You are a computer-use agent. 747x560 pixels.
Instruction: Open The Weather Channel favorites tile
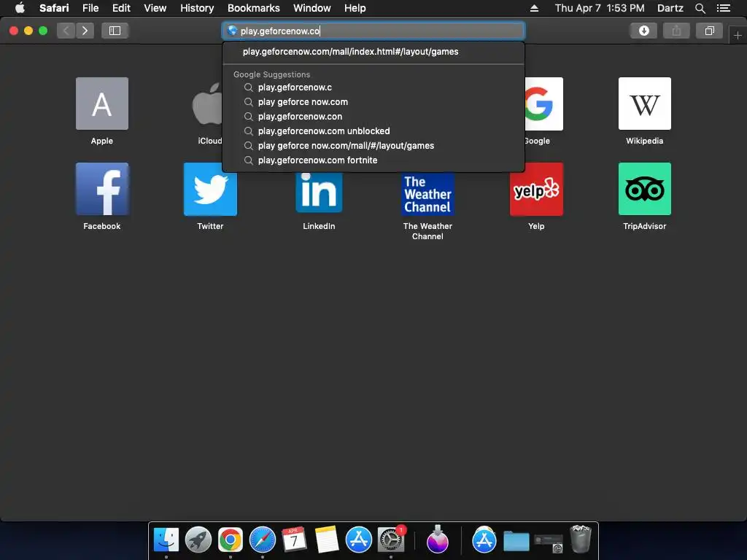pyautogui.click(x=427, y=194)
